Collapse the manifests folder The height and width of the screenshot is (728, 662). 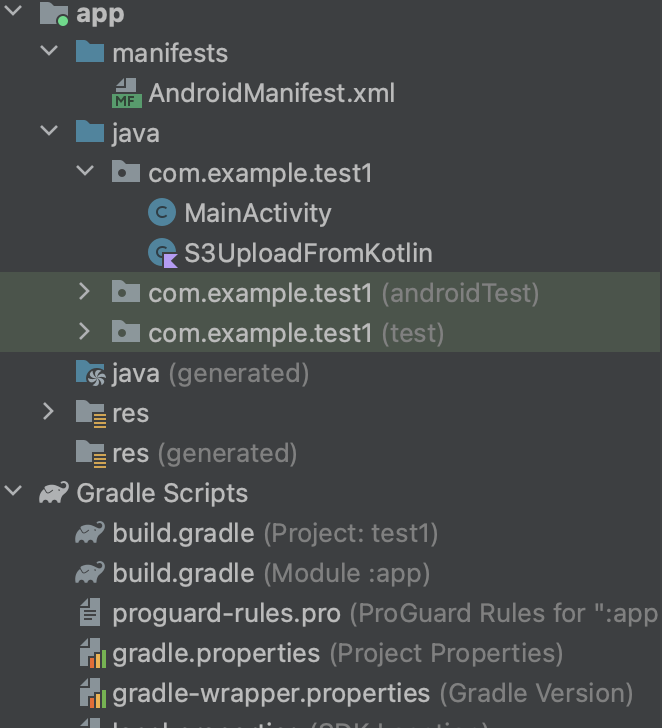(49, 53)
